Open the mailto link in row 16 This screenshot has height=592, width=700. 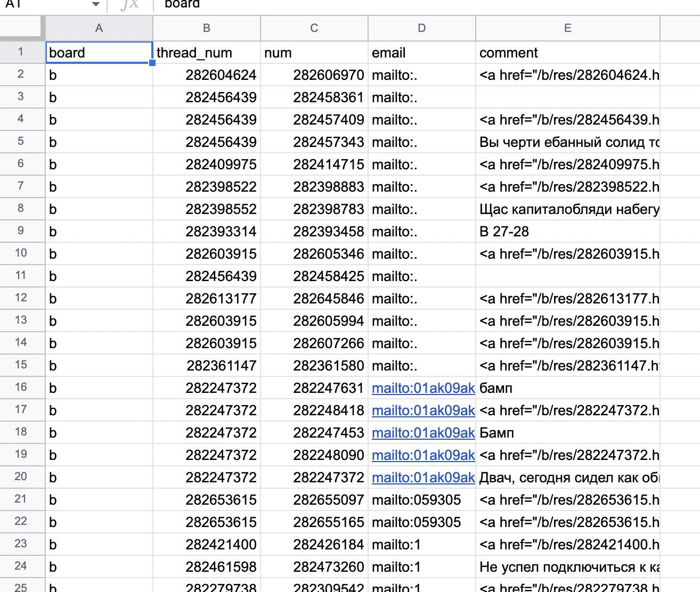coord(423,388)
